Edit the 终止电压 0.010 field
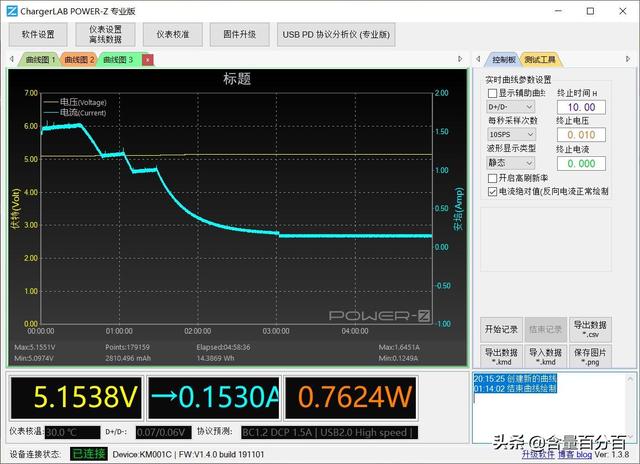 (581, 135)
